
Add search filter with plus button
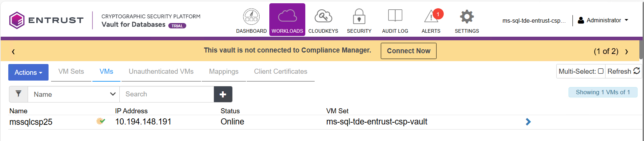coord(223,94)
